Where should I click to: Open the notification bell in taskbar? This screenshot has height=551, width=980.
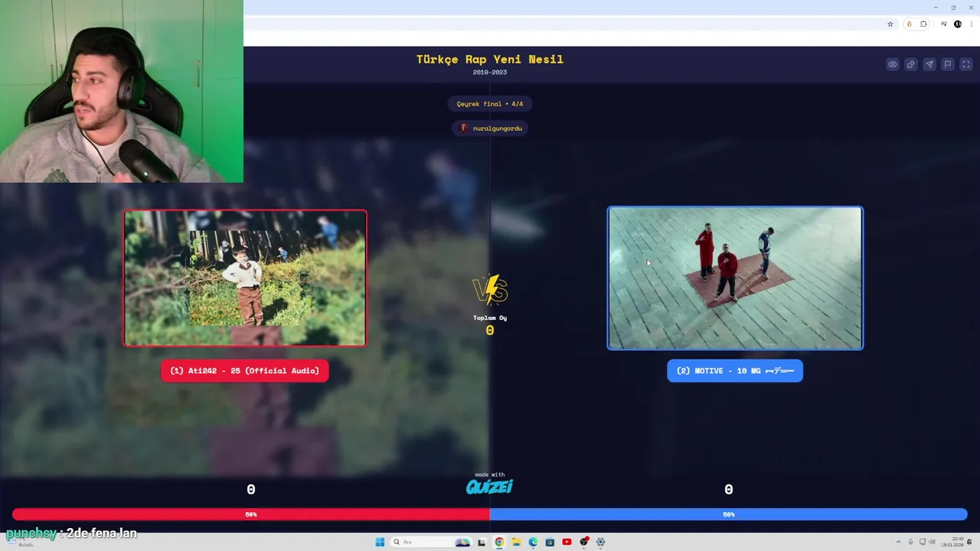pos(970,542)
